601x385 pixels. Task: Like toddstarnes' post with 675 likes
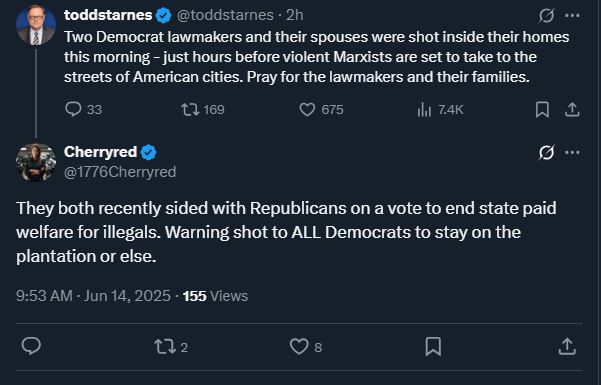click(321, 110)
